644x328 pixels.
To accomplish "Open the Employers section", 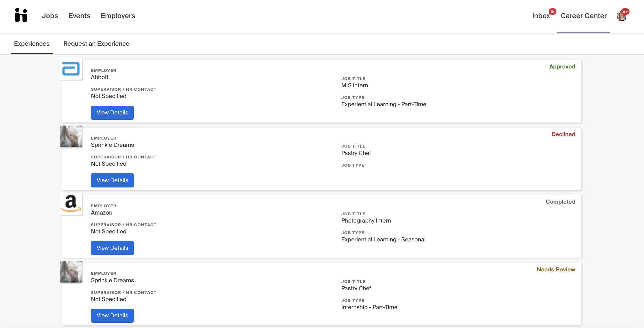I will pos(118,16).
